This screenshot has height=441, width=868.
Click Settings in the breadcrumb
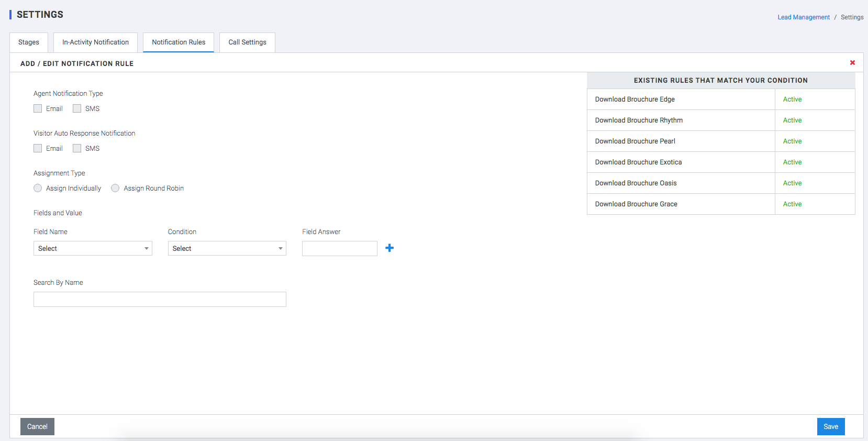pyautogui.click(x=852, y=17)
